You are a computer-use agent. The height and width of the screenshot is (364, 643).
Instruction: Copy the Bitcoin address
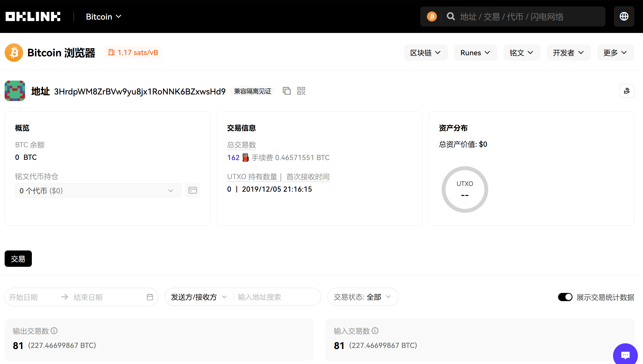point(287,91)
